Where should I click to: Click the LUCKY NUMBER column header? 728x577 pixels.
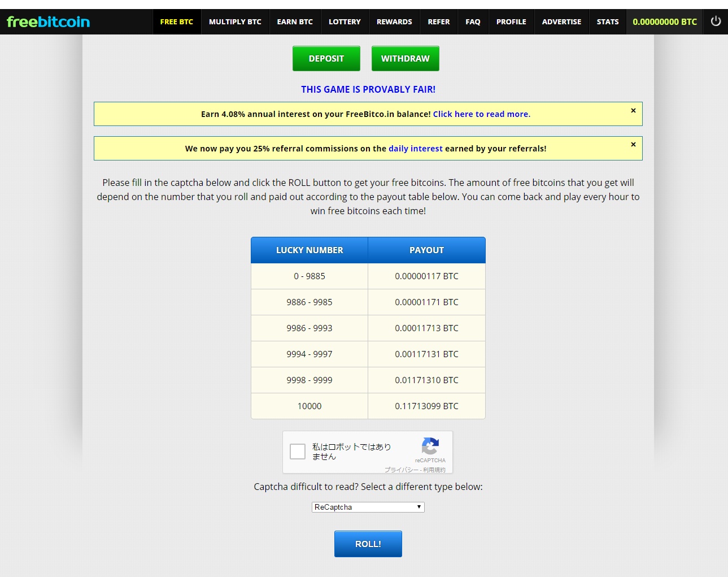(309, 250)
